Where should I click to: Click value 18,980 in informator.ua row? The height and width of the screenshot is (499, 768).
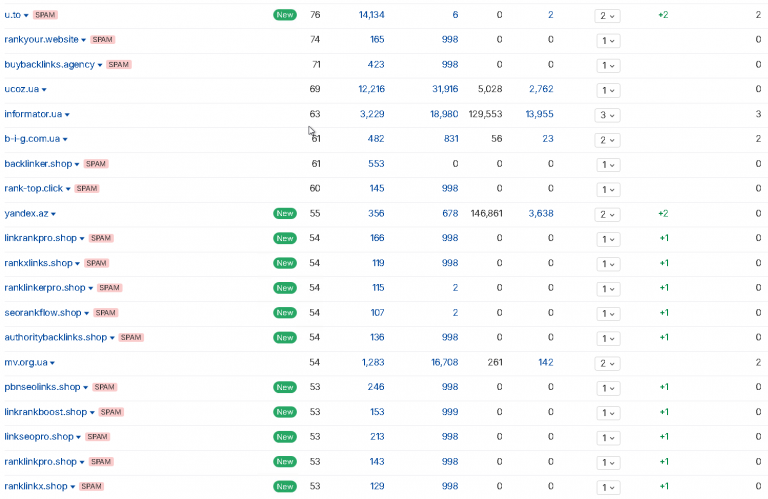(x=444, y=114)
